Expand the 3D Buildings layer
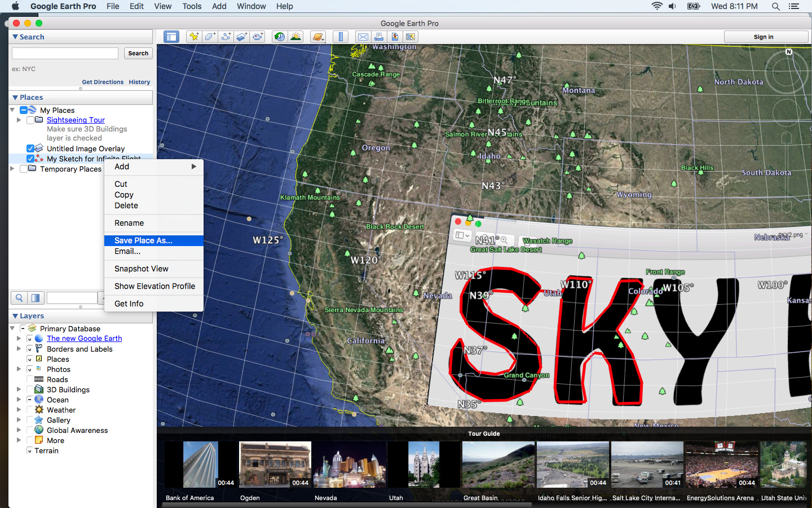Viewport: 812px width, 508px height. [x=19, y=389]
